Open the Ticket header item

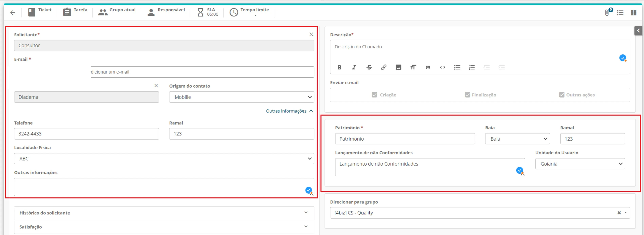coord(40,12)
